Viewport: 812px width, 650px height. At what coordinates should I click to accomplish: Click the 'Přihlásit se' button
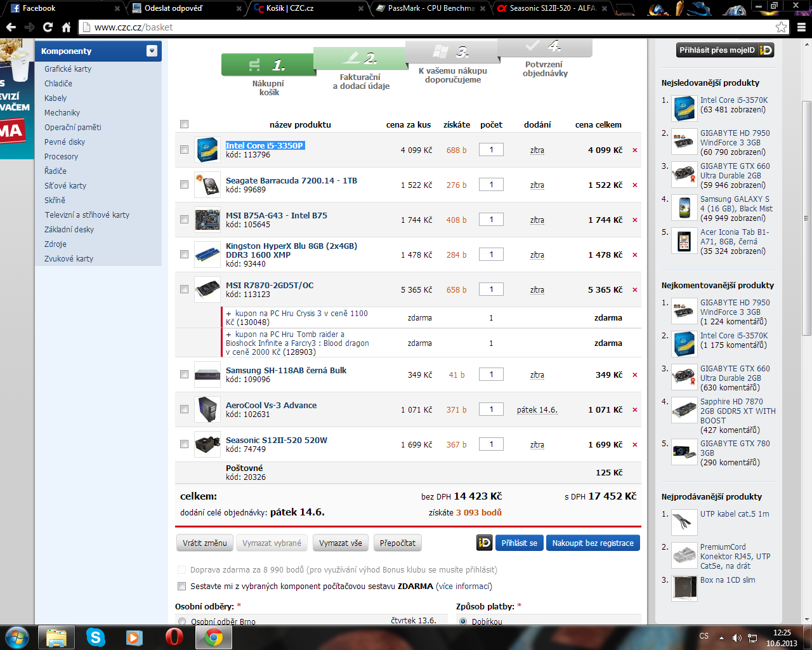point(520,543)
